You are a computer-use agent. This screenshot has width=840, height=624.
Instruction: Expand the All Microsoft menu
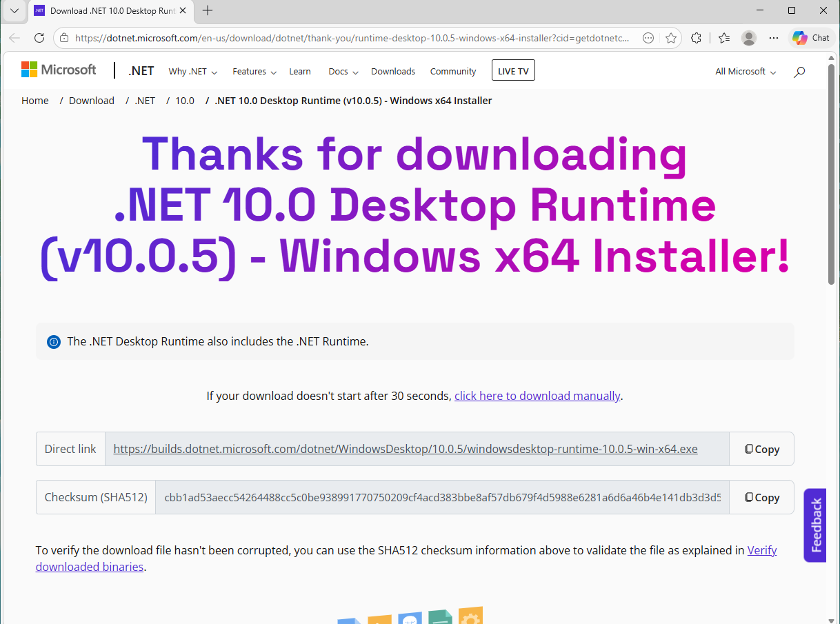[x=746, y=72]
